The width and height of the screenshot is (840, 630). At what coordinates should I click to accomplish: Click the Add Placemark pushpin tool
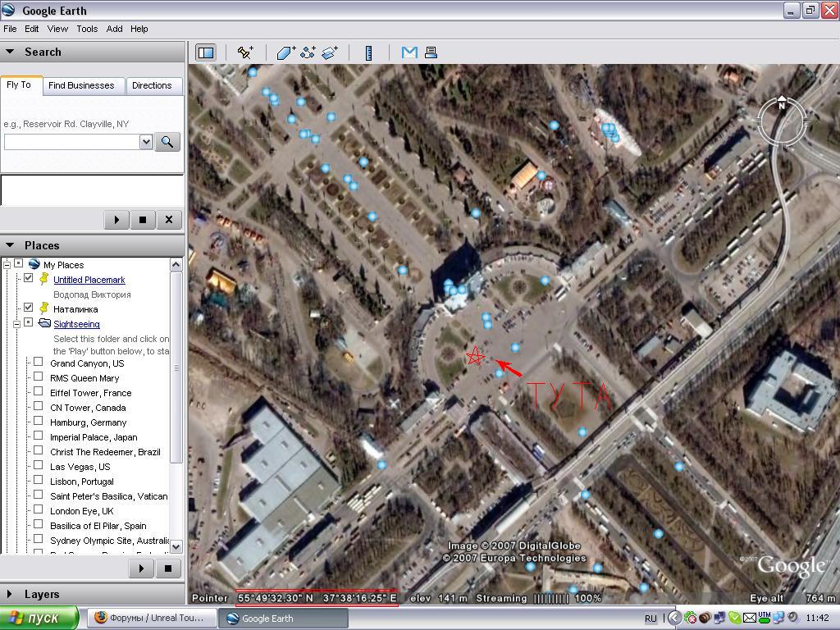click(245, 52)
